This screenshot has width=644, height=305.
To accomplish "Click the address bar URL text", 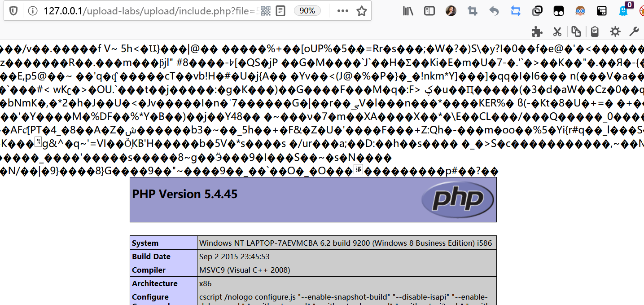I will coord(149,11).
